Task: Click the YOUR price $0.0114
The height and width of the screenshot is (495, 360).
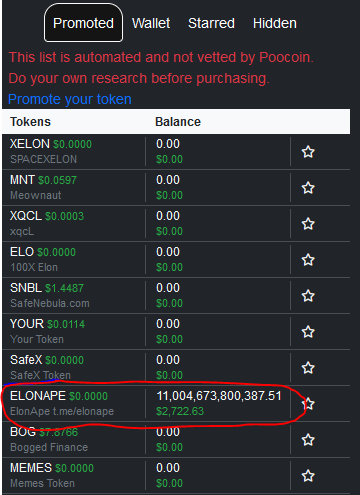Action: 66,324
